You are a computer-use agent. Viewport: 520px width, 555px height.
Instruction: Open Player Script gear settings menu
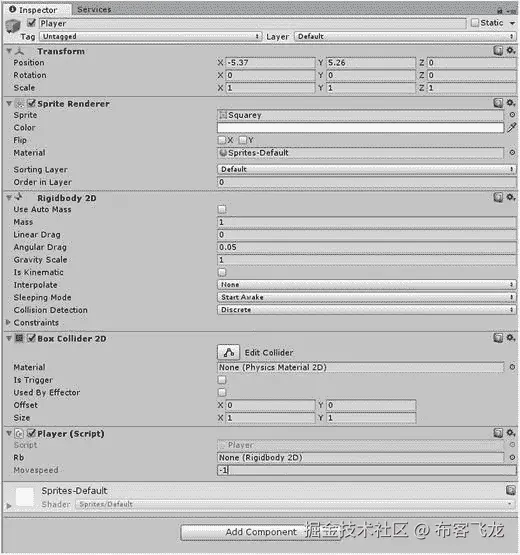click(510, 432)
